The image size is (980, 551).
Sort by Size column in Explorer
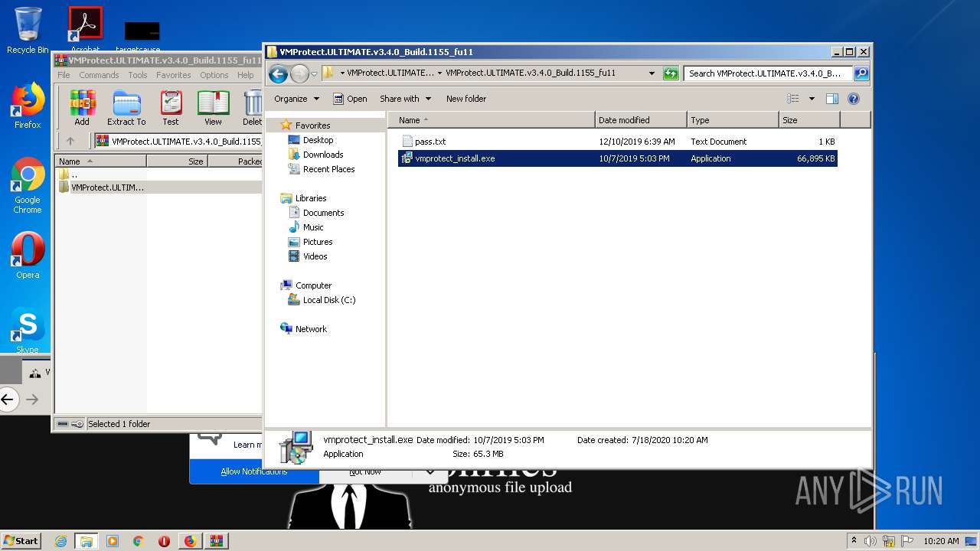(809, 120)
